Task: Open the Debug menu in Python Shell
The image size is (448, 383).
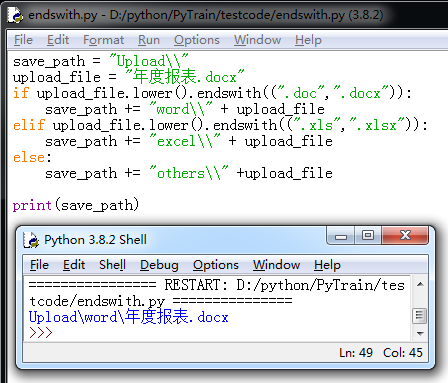Action: click(x=159, y=265)
